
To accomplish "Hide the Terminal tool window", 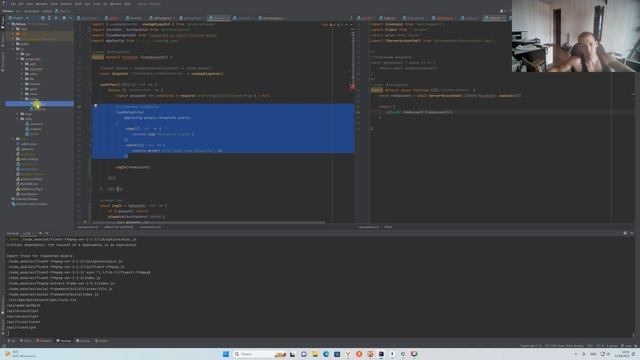I will coord(632,233).
